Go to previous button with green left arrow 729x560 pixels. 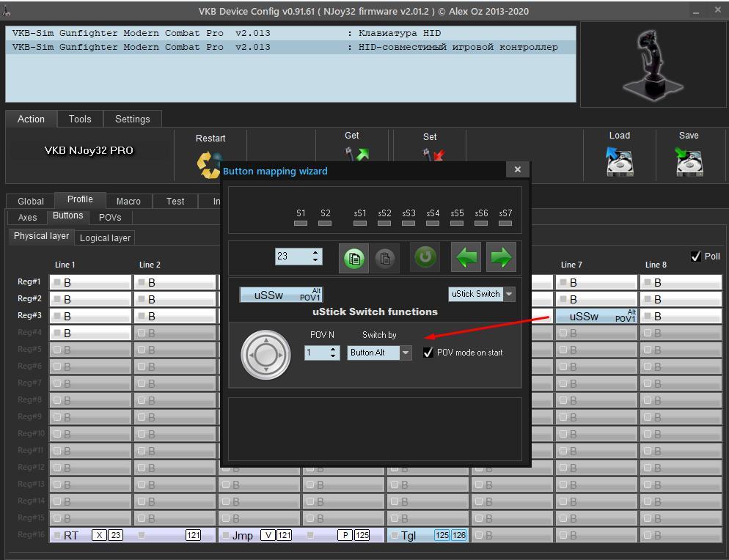(x=466, y=257)
